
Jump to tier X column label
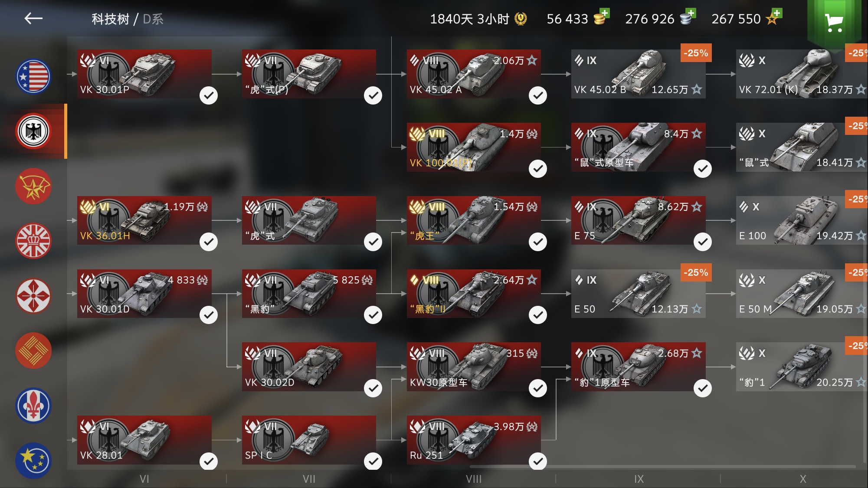(x=803, y=479)
